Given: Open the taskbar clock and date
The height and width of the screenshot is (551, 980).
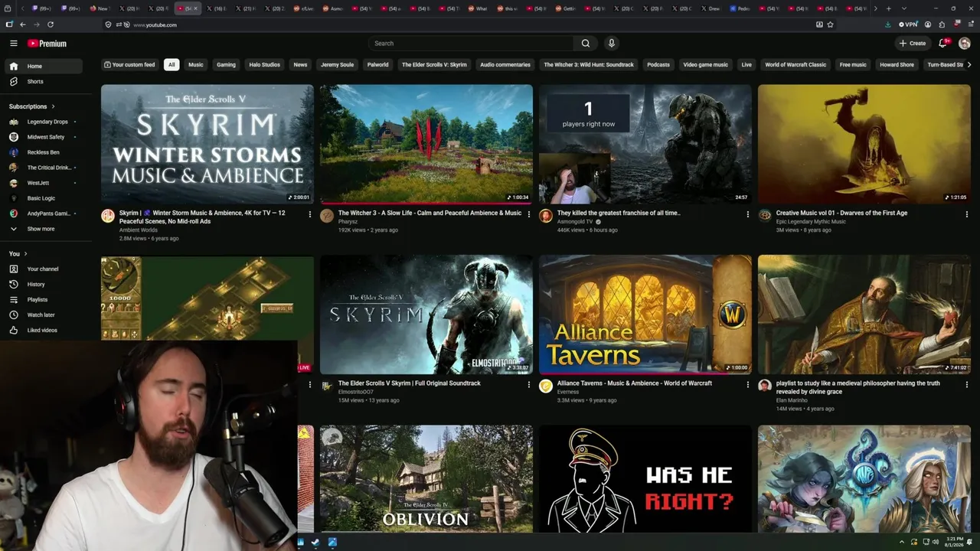Looking at the screenshot, I should pyautogui.click(x=954, y=543).
